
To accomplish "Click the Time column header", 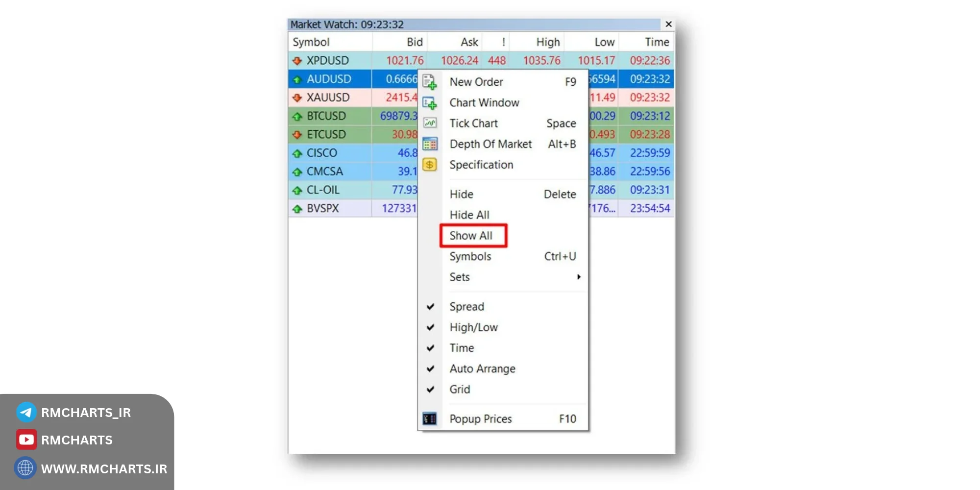I will click(x=646, y=42).
